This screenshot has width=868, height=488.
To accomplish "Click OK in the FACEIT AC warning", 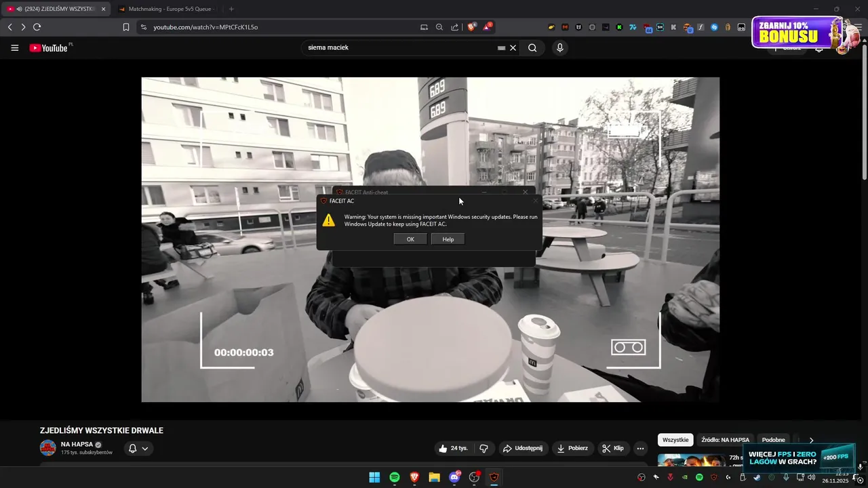I will 410,239.
